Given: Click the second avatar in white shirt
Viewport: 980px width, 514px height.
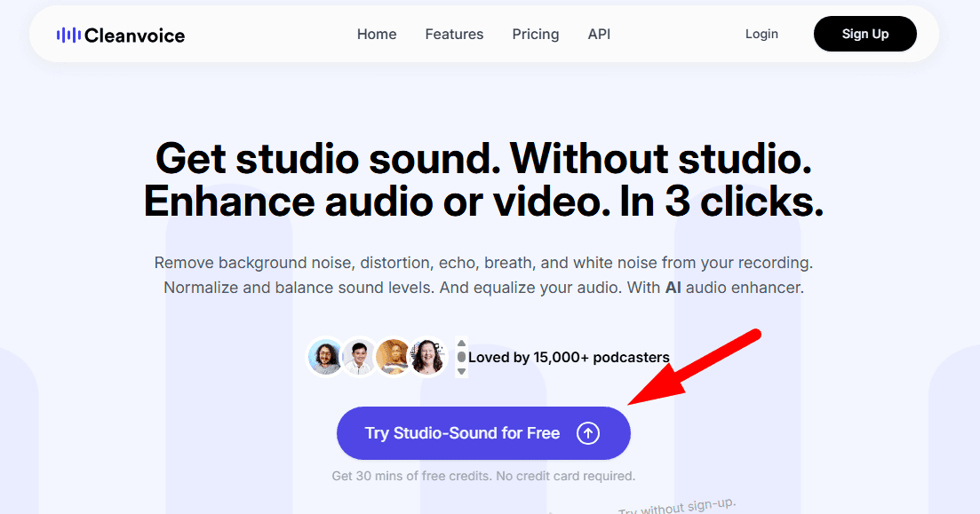Looking at the screenshot, I should point(359,357).
